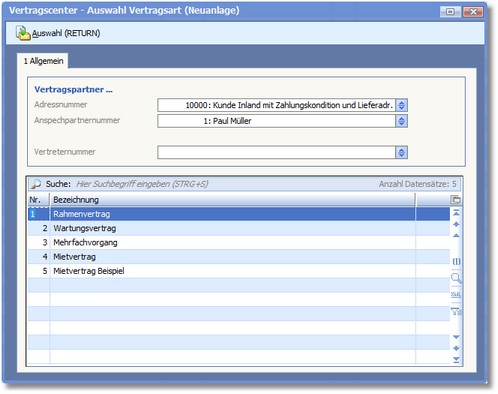Move up one row with the single up arrow
This screenshot has width=498, height=394.
tap(456, 236)
